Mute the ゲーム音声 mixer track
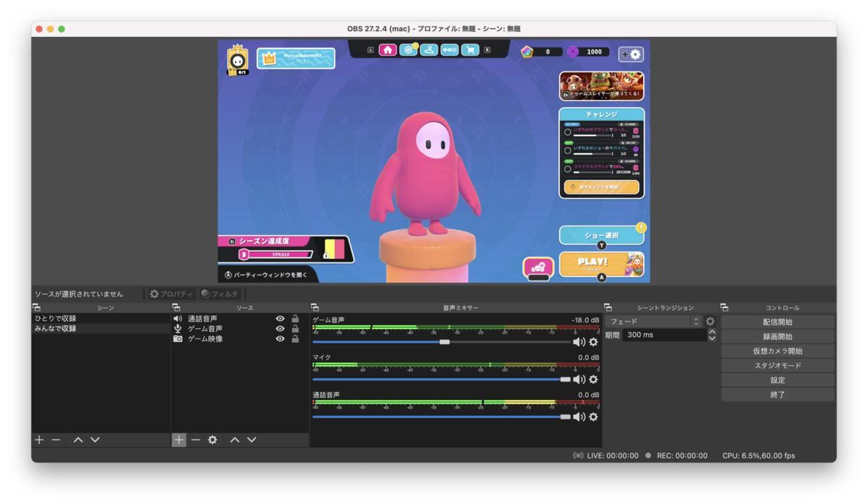868x504 pixels. (x=579, y=342)
